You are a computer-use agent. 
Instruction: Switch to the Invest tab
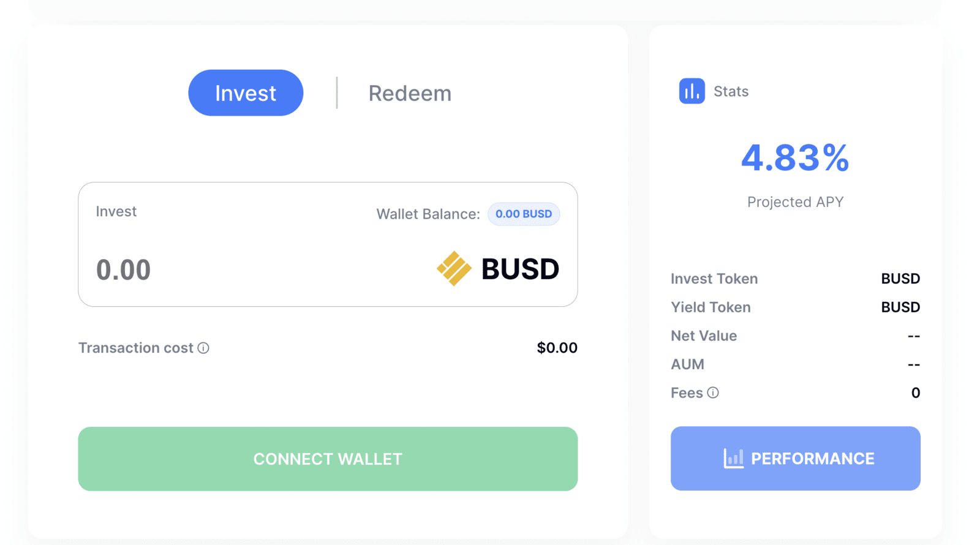[246, 93]
